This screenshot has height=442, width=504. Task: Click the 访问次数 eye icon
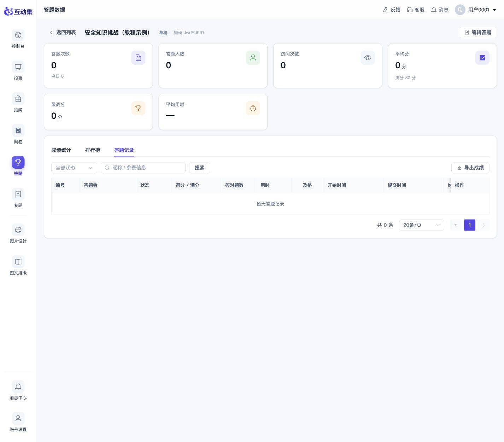click(368, 58)
